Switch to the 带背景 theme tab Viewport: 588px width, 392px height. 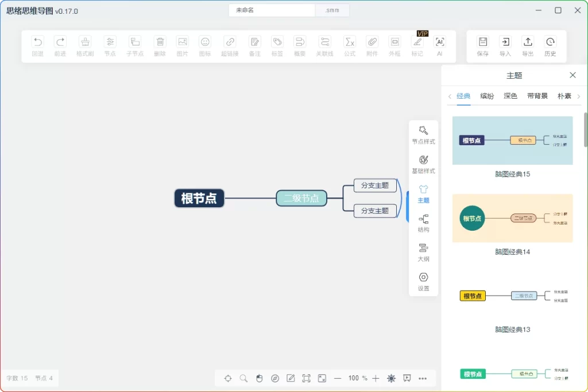(536, 96)
